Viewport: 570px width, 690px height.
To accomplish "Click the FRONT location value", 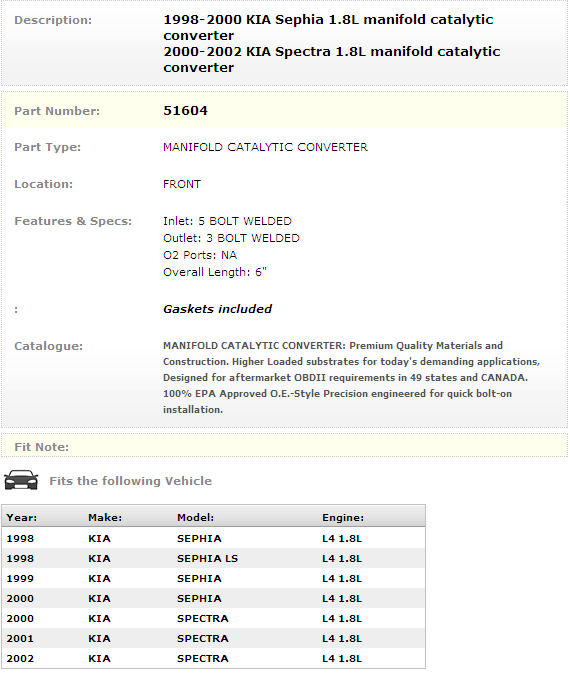I will (x=182, y=184).
